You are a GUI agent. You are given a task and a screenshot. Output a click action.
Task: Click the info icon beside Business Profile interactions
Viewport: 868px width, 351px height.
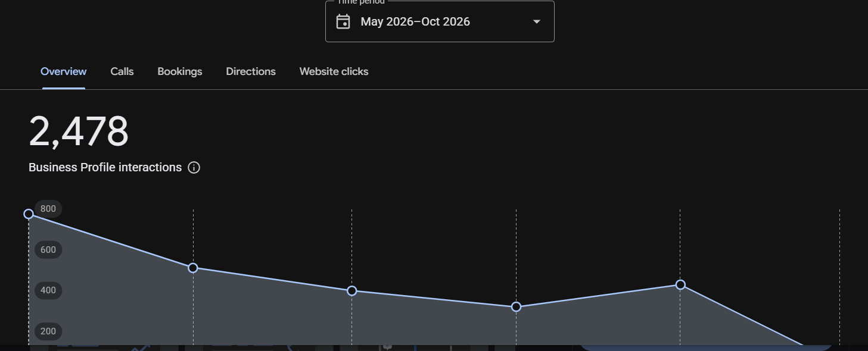[x=194, y=168]
